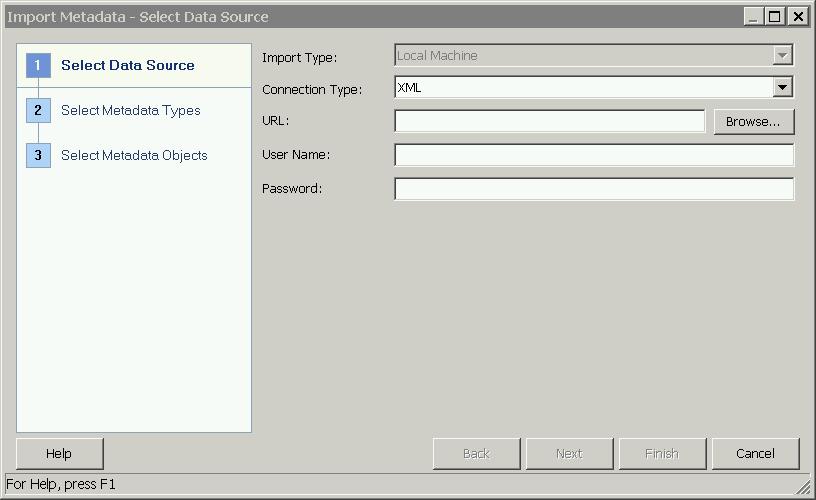The image size is (816, 500).
Task: Click the URL input field
Action: 549,121
